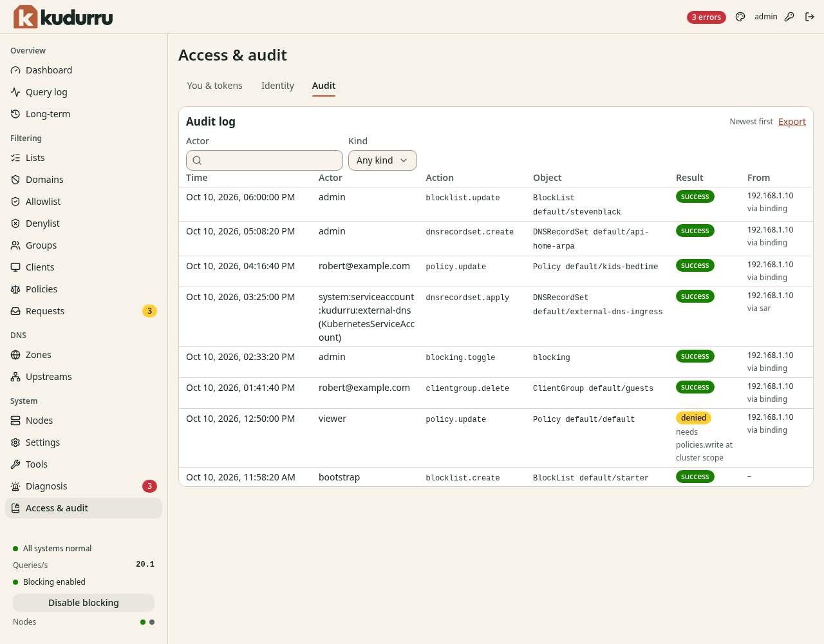
Task: Click the dnsrecordset.create action text
Action: [470, 232]
